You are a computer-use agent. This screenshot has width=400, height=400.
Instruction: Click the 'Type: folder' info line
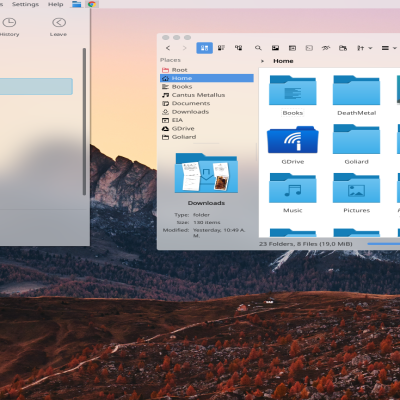(192, 215)
